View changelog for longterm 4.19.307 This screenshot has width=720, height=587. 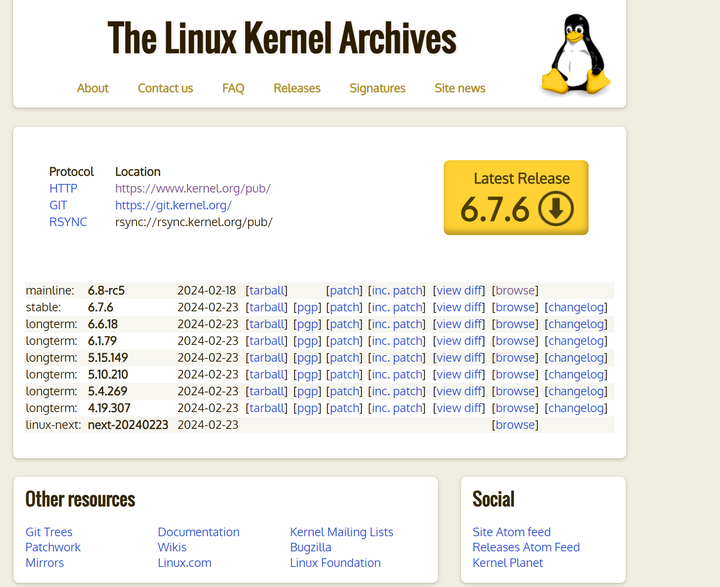pos(576,408)
